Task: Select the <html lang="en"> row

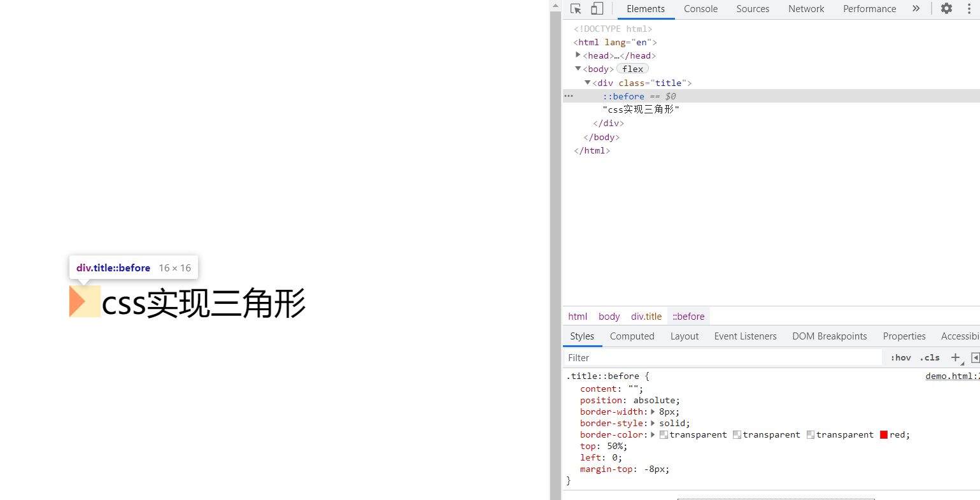Action: tap(615, 42)
